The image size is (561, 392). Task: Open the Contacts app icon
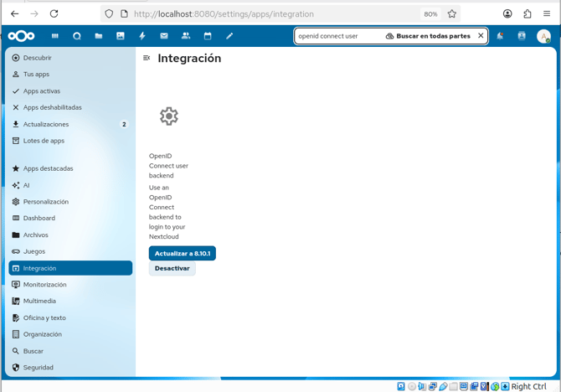[186, 36]
